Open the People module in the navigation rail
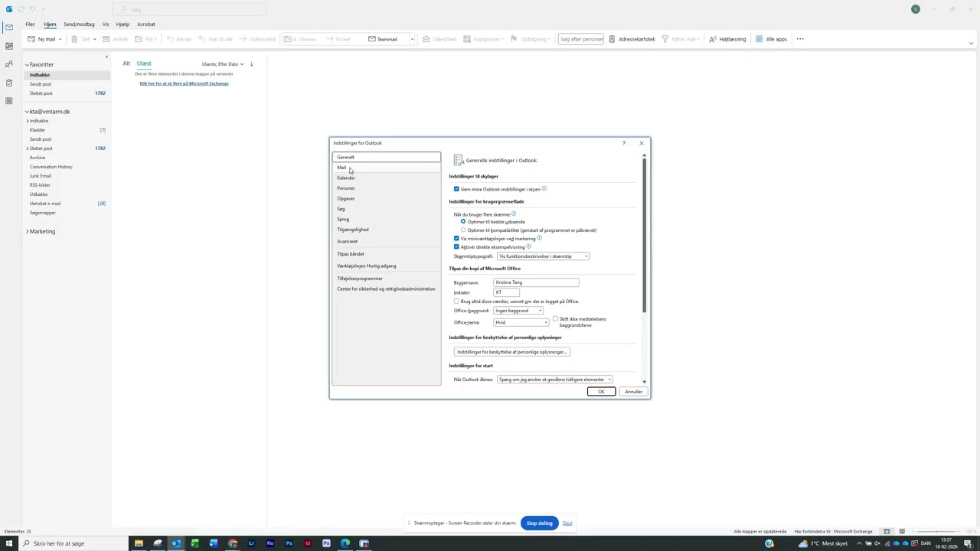The width and height of the screenshot is (980, 551). (8, 64)
